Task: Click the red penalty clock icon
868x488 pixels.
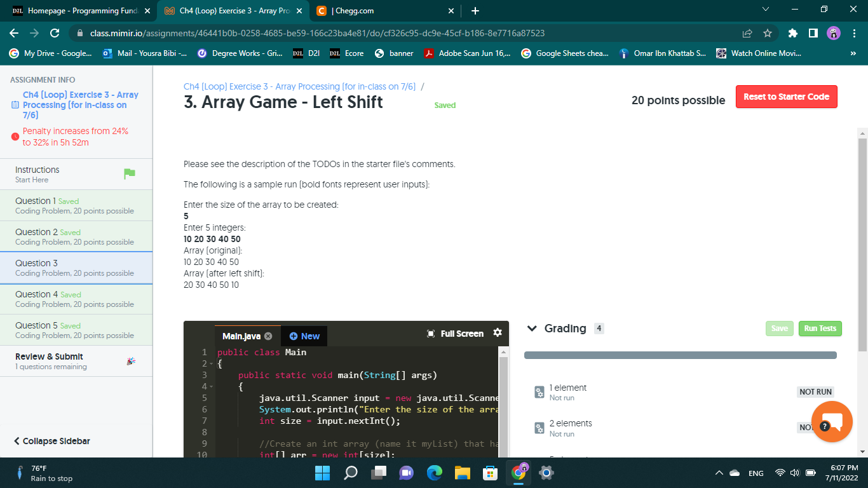Action: point(15,137)
